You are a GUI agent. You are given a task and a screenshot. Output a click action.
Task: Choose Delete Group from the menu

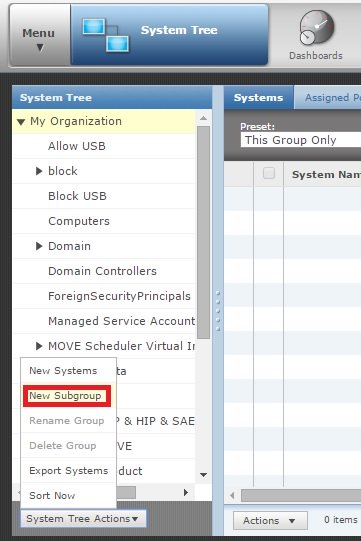pos(68,445)
